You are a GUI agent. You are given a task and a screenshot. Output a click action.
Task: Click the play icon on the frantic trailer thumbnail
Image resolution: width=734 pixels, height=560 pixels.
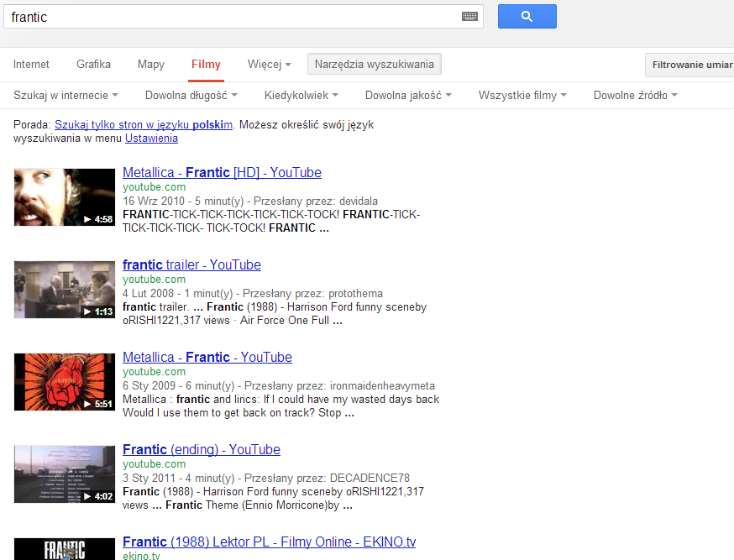87,311
